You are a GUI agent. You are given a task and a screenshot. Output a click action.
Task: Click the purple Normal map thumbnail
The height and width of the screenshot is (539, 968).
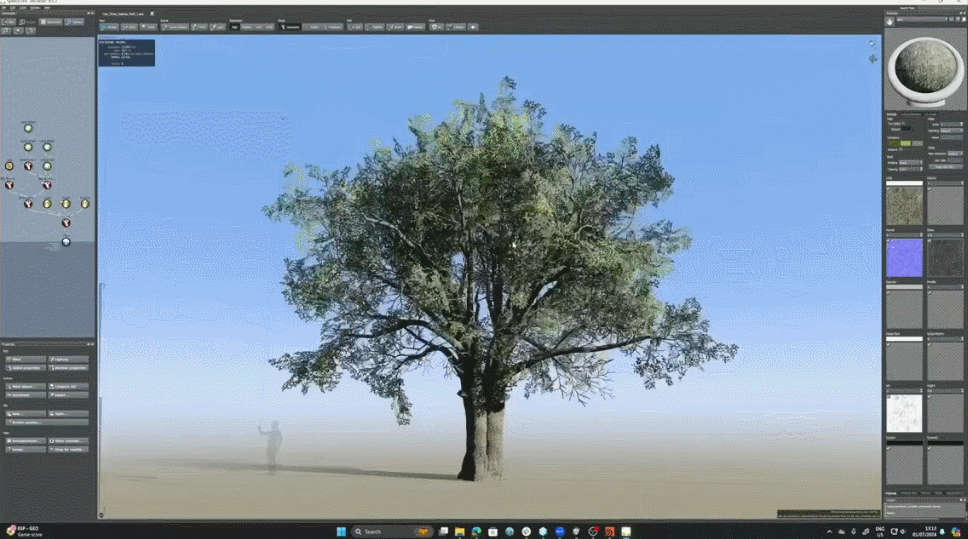pyautogui.click(x=904, y=258)
